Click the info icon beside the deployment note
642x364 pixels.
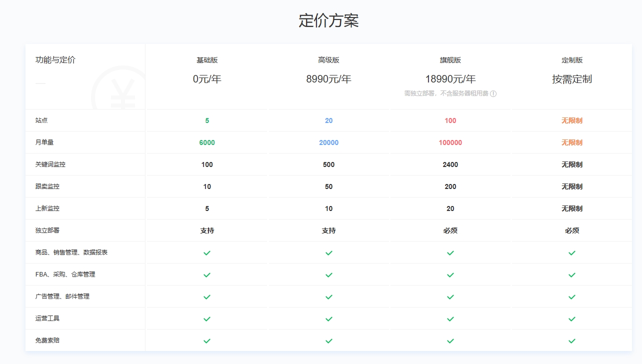[x=493, y=93]
